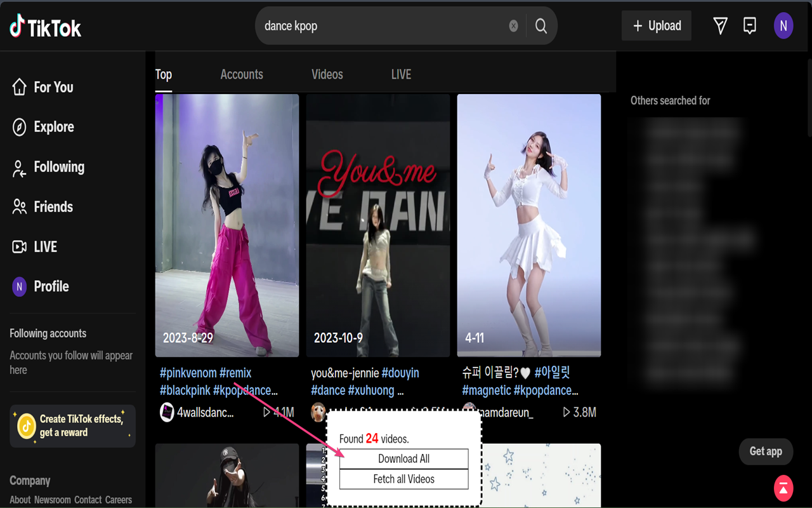Image resolution: width=812 pixels, height=508 pixels.
Task: Open the Explore page
Action: (43, 127)
